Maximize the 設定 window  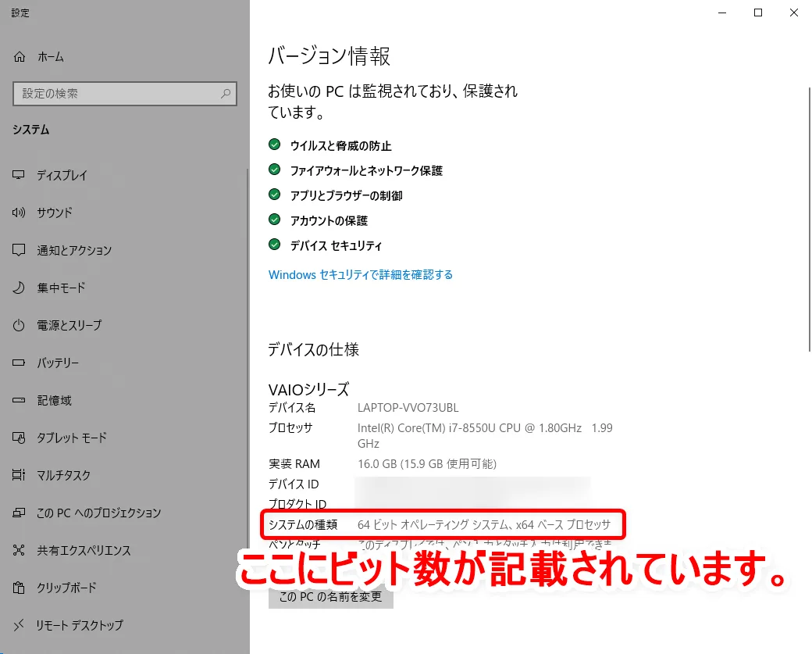tap(758, 13)
